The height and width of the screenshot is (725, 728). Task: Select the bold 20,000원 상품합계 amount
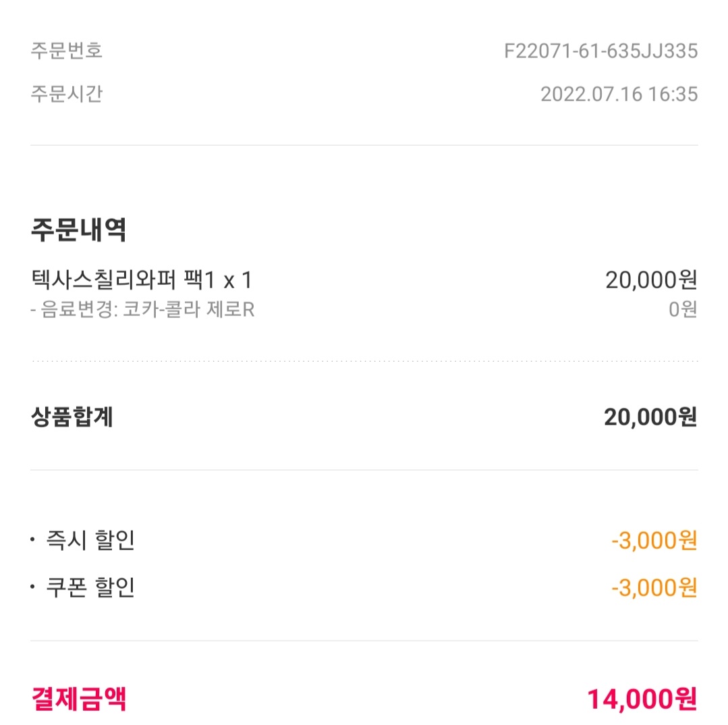tap(650, 417)
